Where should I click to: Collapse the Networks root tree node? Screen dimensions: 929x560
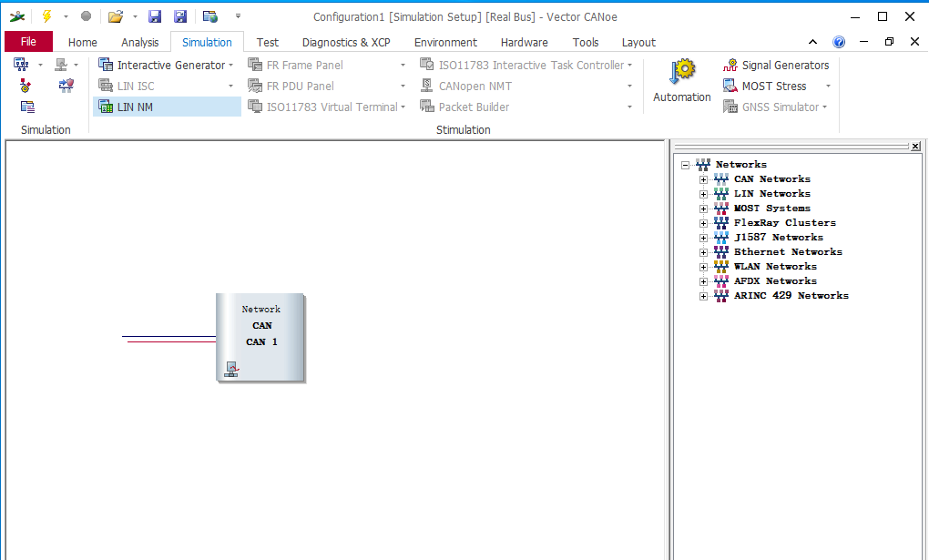686,165
